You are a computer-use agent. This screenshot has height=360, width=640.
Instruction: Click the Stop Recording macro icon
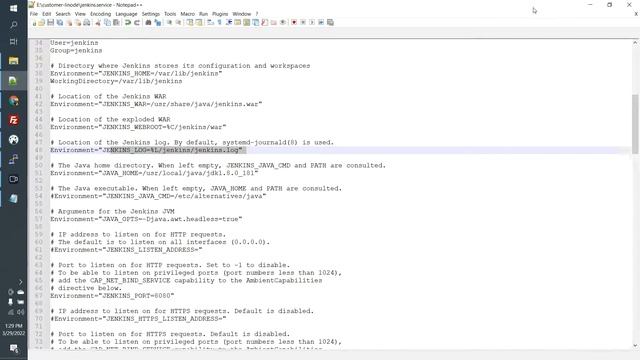tap(303, 23)
